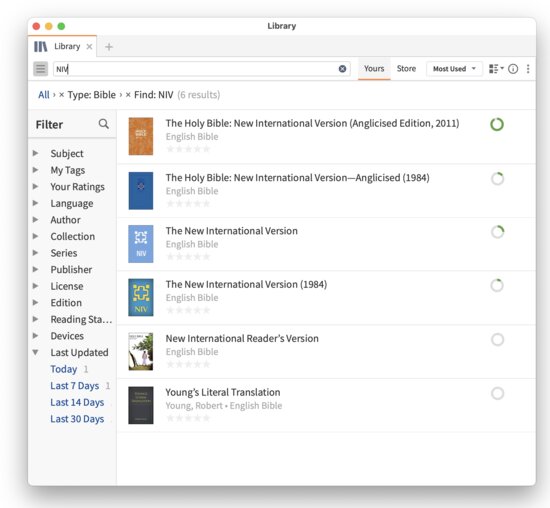Click the library search input field
This screenshot has height=508, width=550.
pyautogui.click(x=202, y=69)
